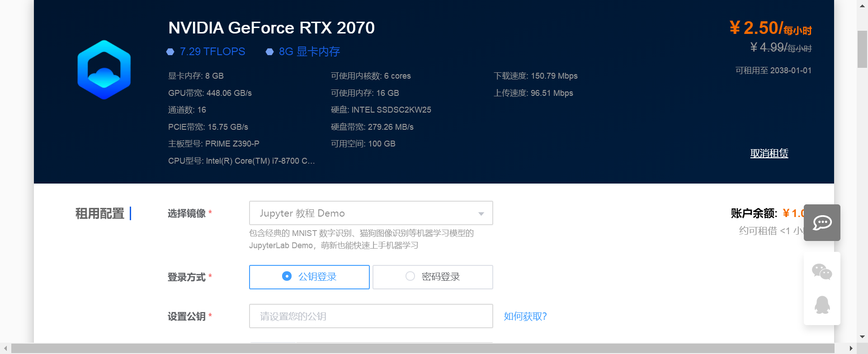868x354 pixels.
Task: Click 主板型号: PRIME Z390-P spec
Action: click(213, 144)
